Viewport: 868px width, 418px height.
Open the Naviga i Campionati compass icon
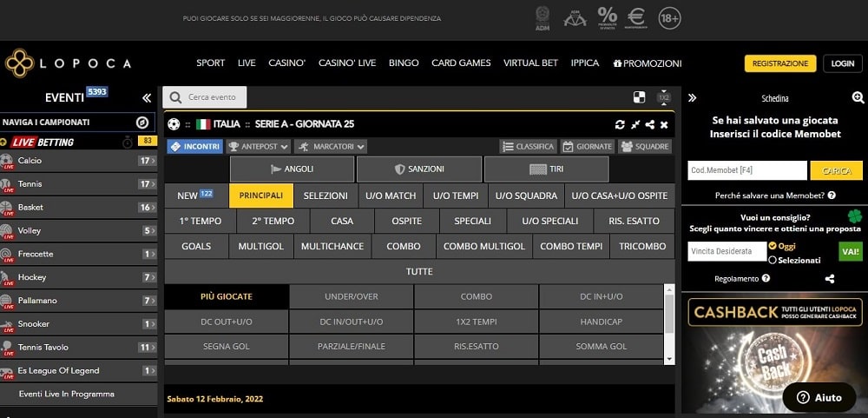tap(142, 123)
